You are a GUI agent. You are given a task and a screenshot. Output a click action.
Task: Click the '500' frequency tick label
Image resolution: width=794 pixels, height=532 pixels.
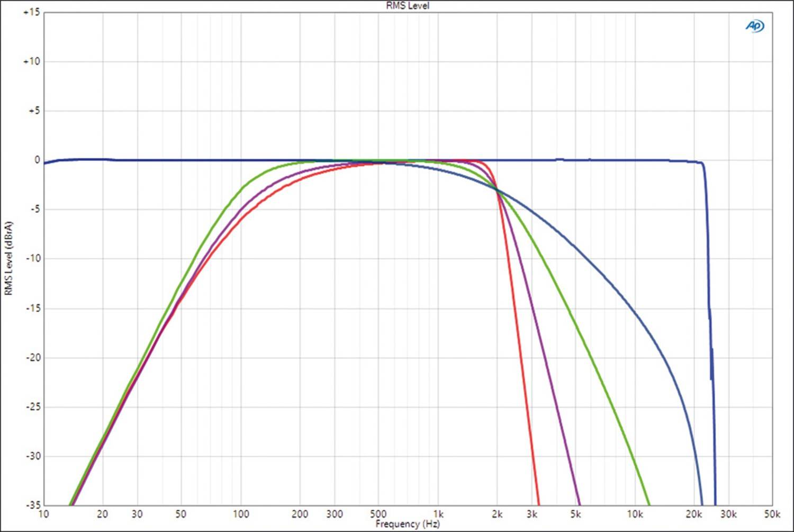[378, 514]
